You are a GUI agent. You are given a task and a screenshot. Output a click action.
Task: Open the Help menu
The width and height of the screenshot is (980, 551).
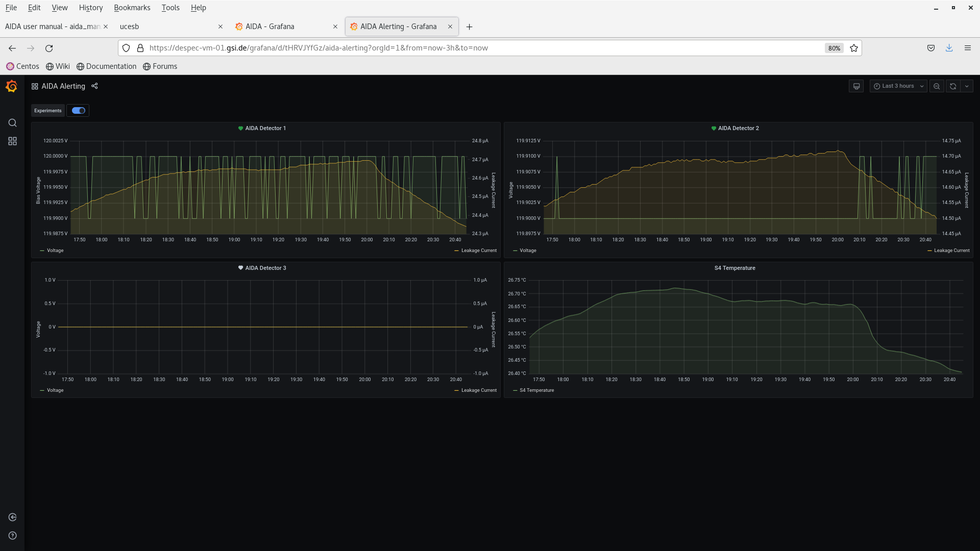[x=199, y=8]
